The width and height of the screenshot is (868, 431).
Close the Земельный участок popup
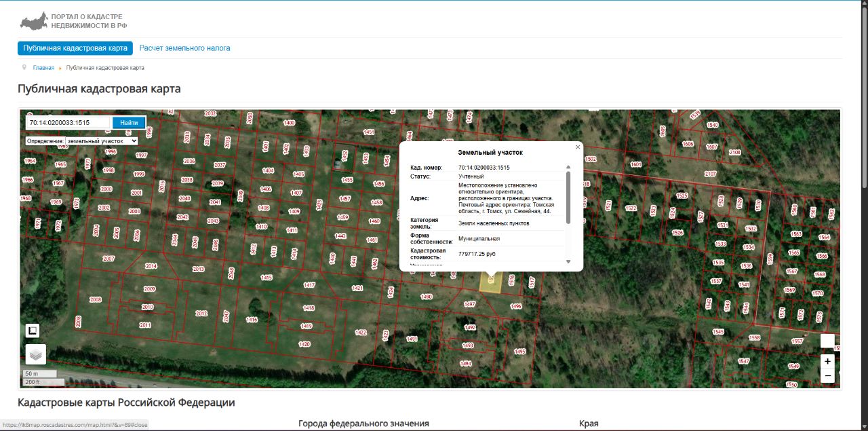(578, 147)
